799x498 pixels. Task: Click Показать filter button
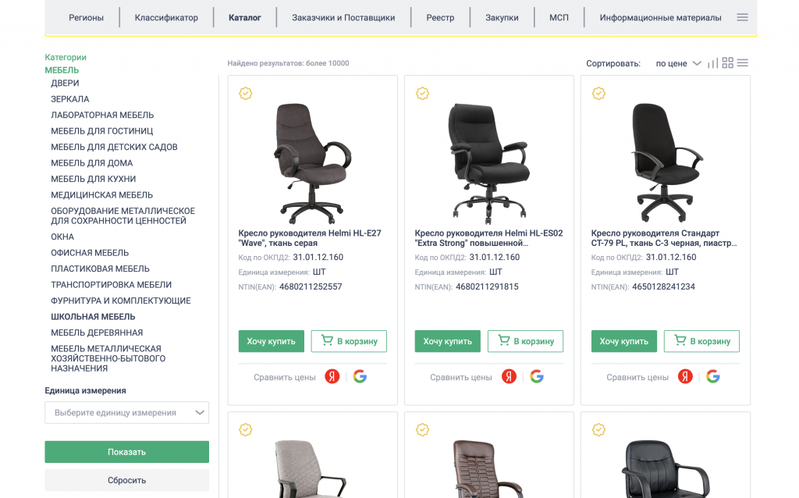[x=127, y=452]
